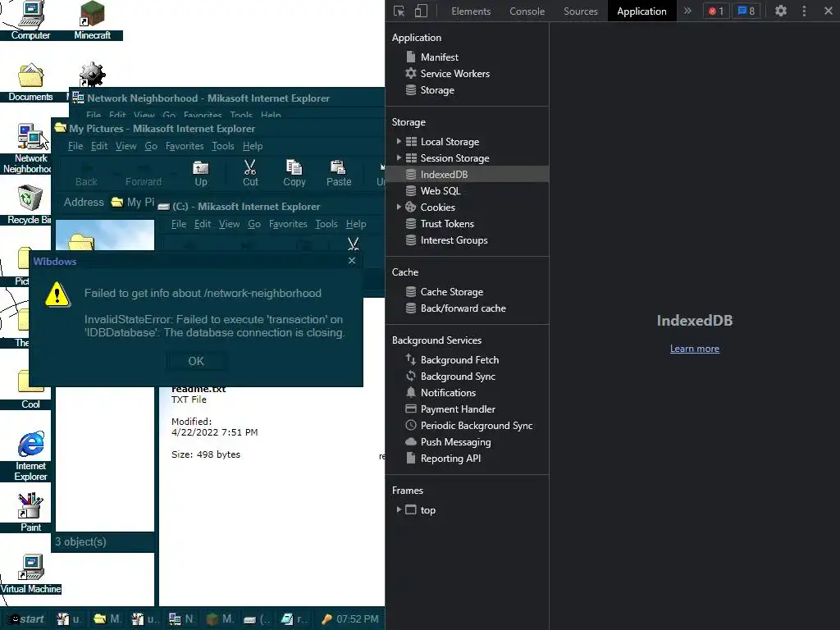Image resolution: width=840 pixels, height=630 pixels.
Task: Click the Network Neighborhood window title bar
Action: click(228, 98)
